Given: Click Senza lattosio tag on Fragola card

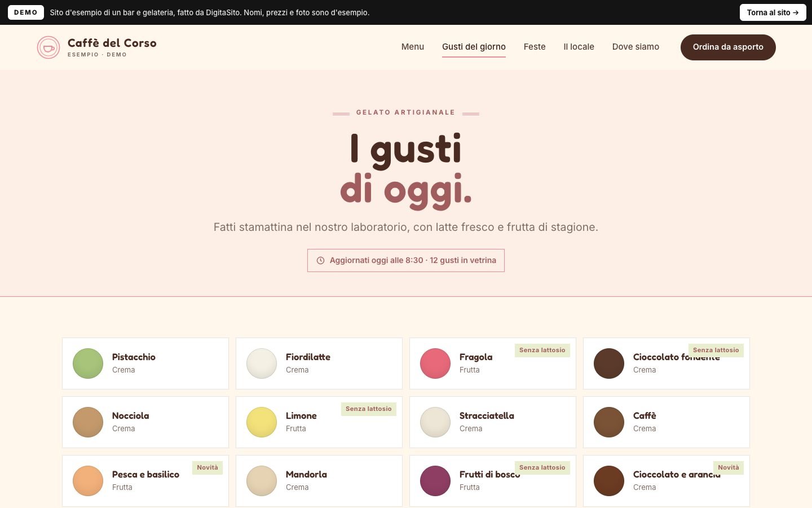Looking at the screenshot, I should pos(542,351).
